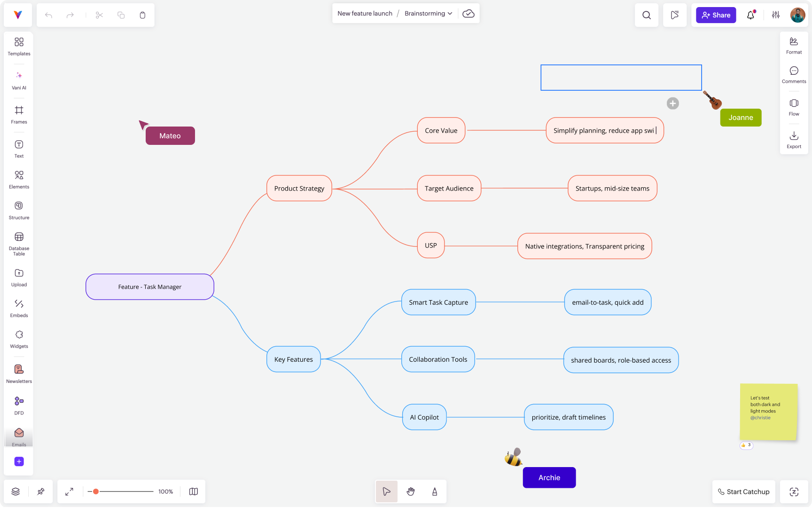Image resolution: width=812 pixels, height=508 pixels.
Task: Expand more tools with the plus button
Action: point(19,461)
